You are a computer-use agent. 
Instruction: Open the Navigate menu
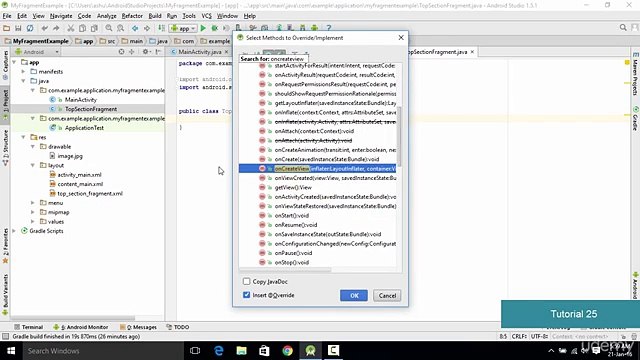61,16
